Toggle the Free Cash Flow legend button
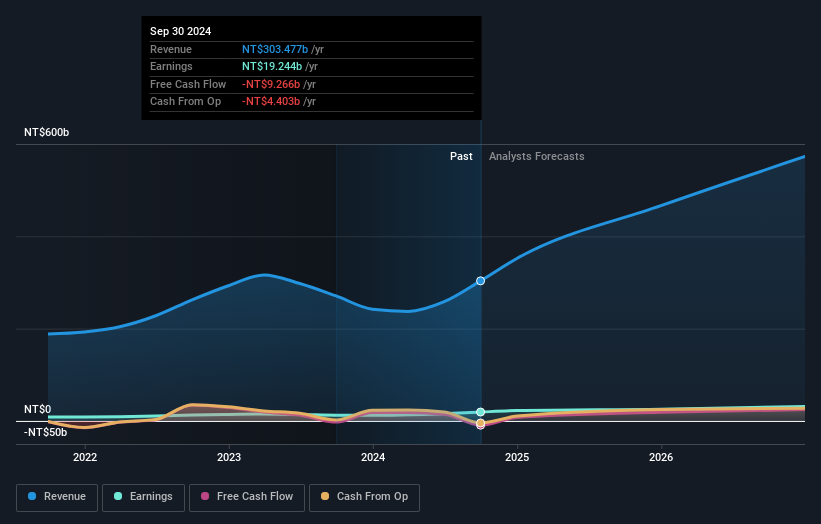Image resolution: width=821 pixels, height=524 pixels. tap(247, 497)
